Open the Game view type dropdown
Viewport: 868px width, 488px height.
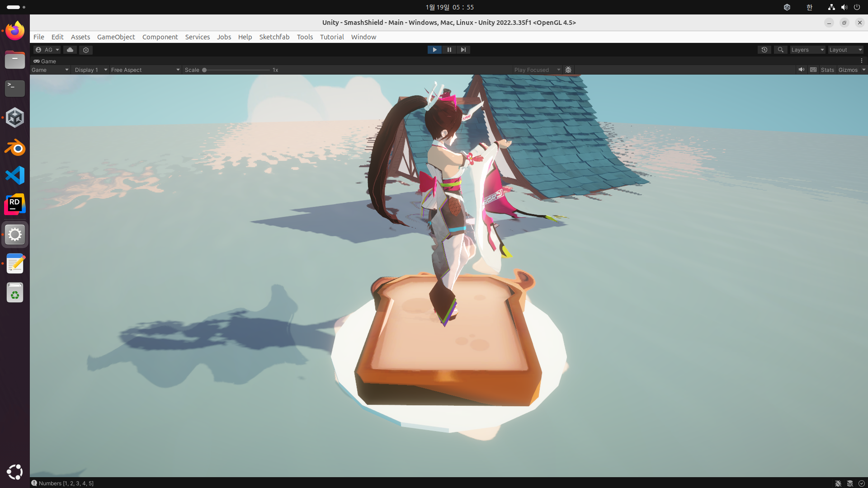pyautogui.click(x=50, y=70)
